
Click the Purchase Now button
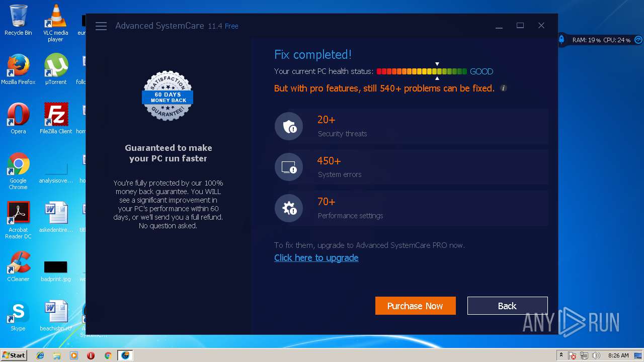click(x=416, y=306)
